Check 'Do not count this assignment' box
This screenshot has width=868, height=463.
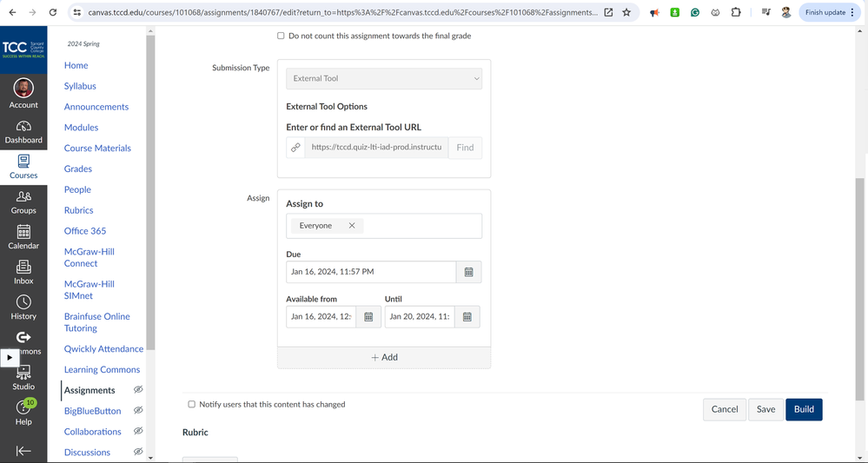coord(281,36)
